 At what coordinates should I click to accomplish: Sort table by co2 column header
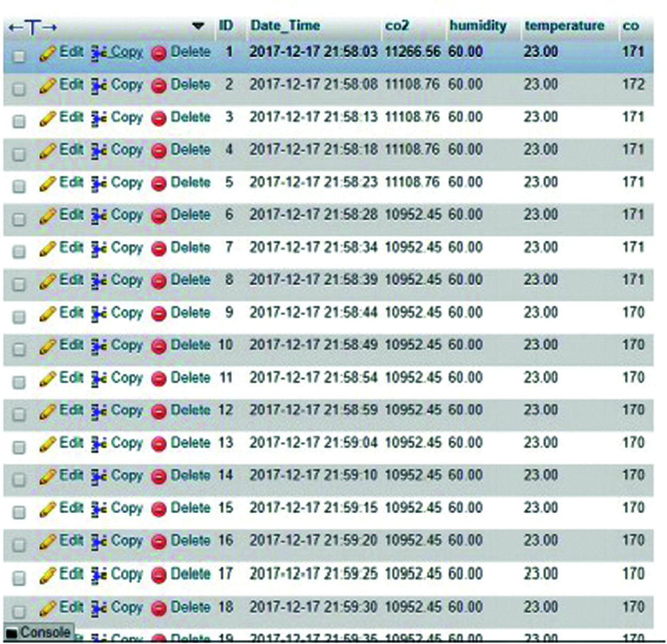pos(397,26)
